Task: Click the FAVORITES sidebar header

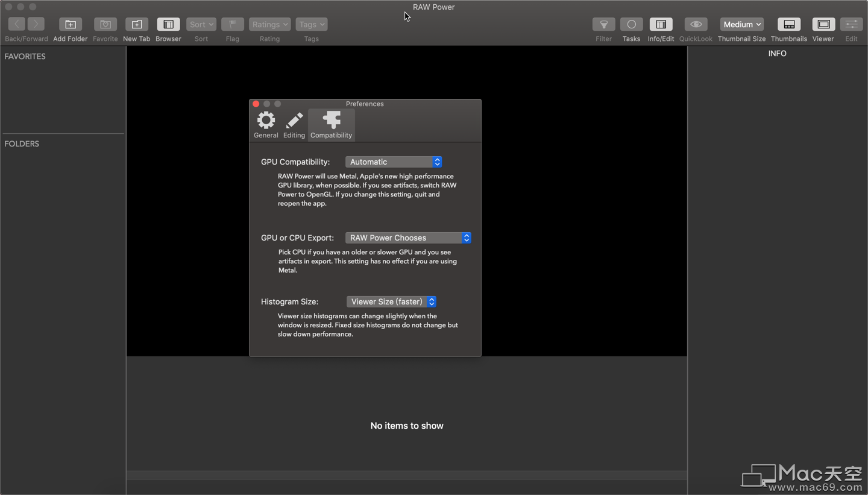Action: 25,56
